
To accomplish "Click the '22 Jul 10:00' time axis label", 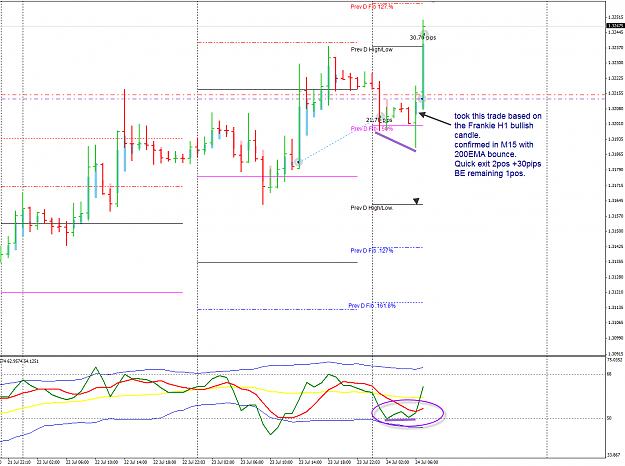I will [x=106, y=462].
